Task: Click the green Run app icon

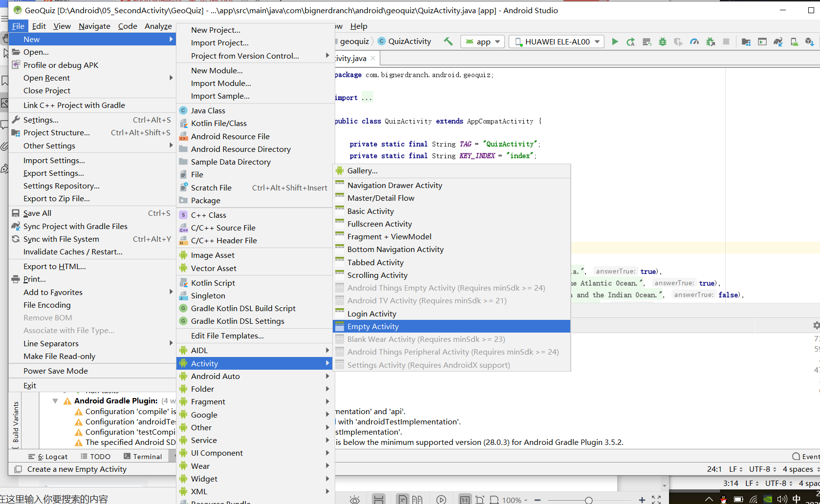Action: click(x=615, y=42)
